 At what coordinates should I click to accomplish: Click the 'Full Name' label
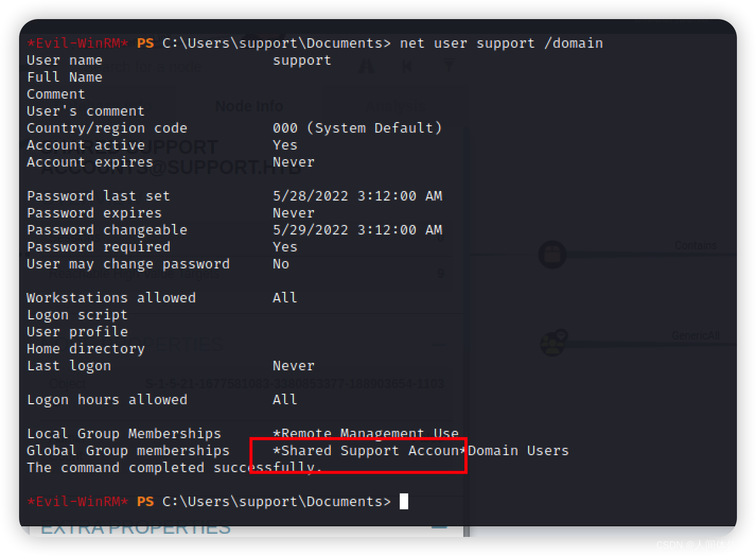point(65,77)
